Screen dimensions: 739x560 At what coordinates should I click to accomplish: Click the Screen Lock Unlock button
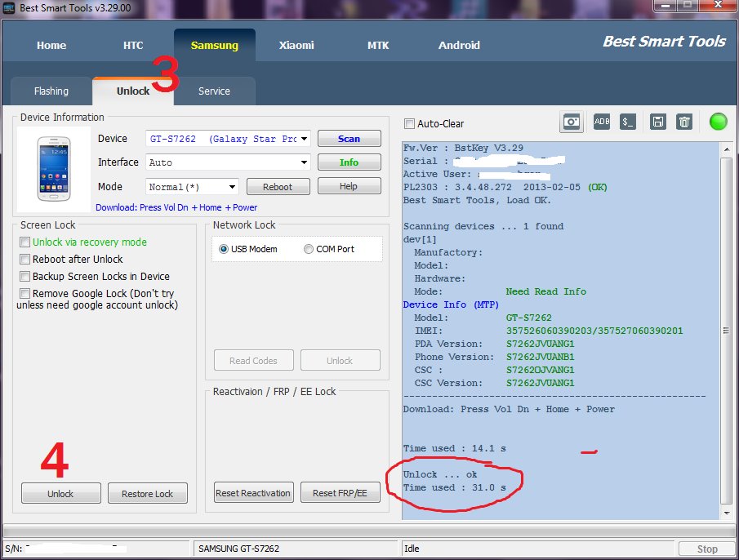pos(60,493)
